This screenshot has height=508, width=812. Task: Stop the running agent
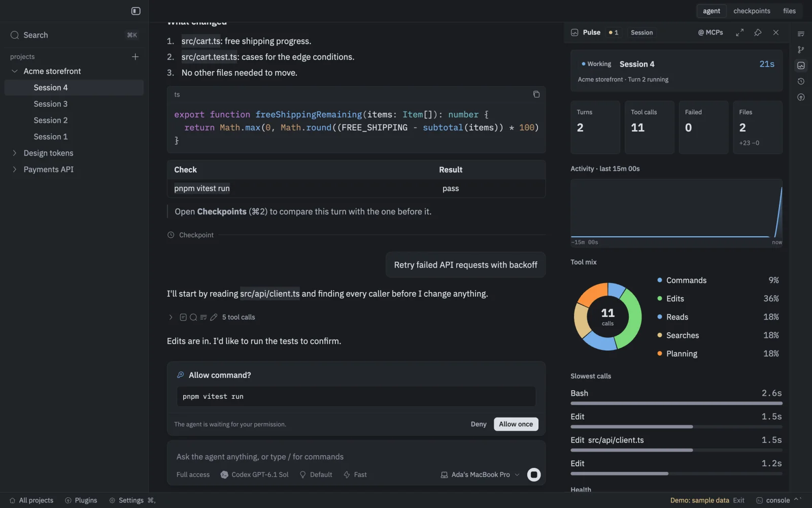(534, 474)
